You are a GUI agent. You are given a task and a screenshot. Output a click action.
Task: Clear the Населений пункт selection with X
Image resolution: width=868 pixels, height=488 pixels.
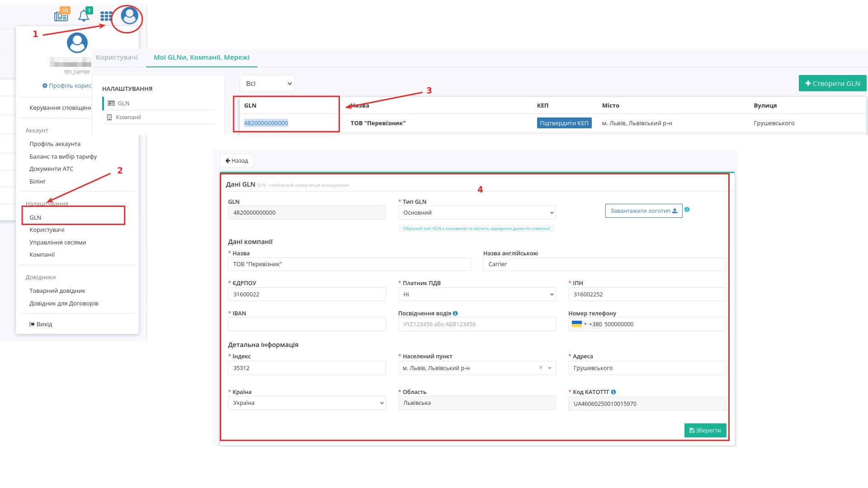[x=541, y=368]
